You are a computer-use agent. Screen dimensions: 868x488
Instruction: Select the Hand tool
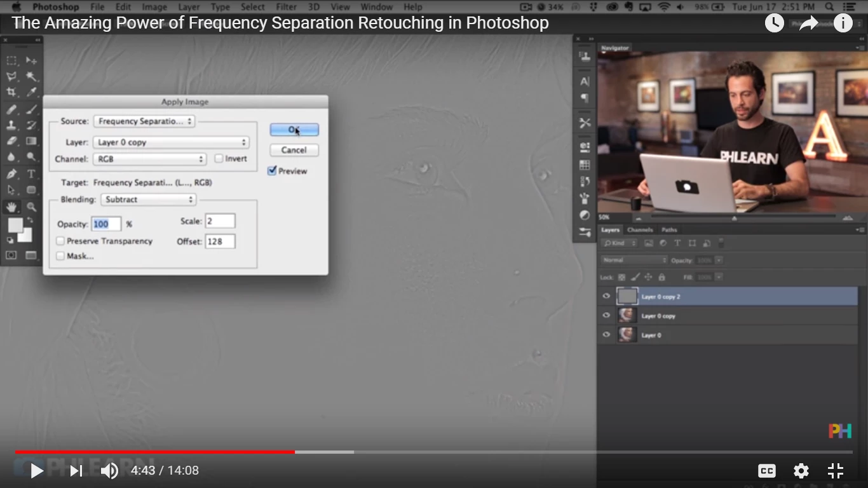pyautogui.click(x=12, y=207)
